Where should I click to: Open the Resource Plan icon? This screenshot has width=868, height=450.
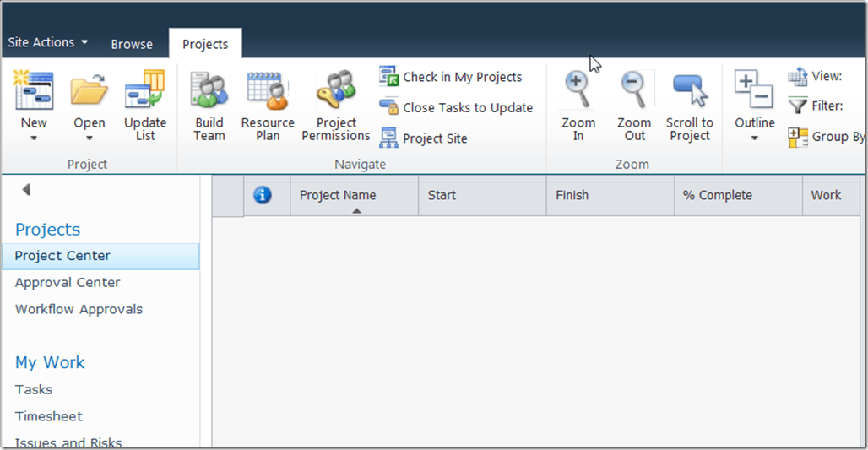point(268,91)
